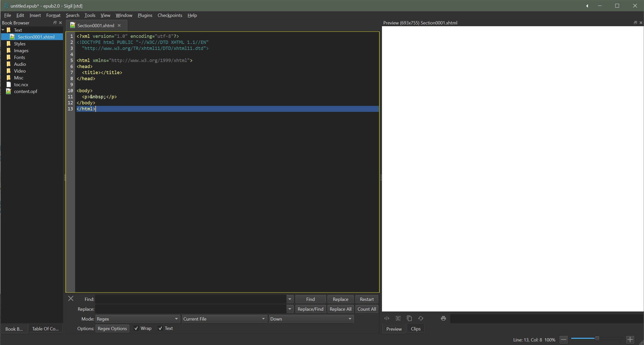Open the Regex search mode dropdown
The height and width of the screenshot is (345, 644).
(137, 319)
